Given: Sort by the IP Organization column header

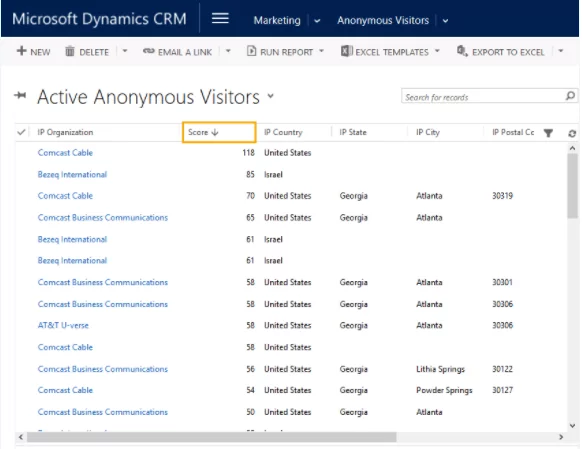Looking at the screenshot, I should click(x=65, y=132).
